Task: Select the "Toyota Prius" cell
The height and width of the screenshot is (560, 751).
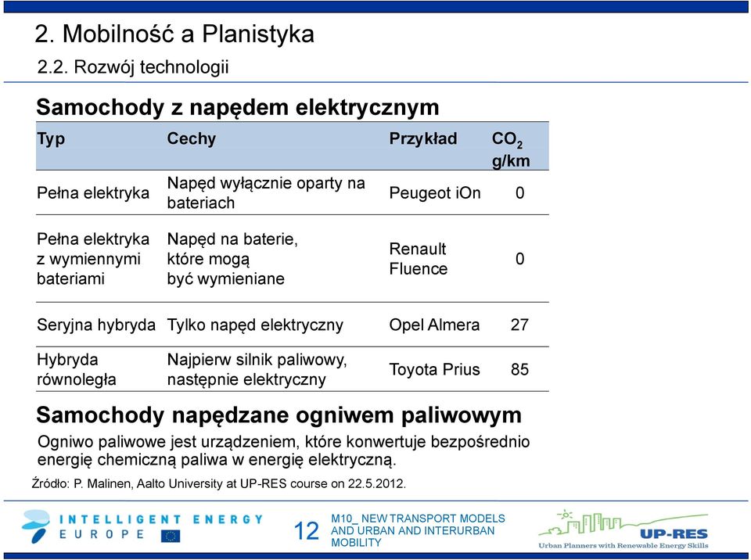Action: pyautogui.click(x=434, y=369)
